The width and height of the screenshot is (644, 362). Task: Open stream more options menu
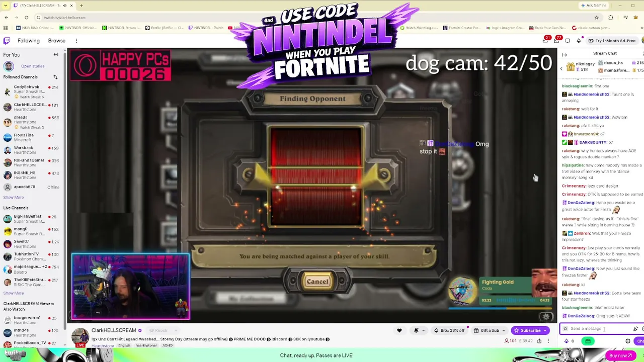[x=548, y=341]
